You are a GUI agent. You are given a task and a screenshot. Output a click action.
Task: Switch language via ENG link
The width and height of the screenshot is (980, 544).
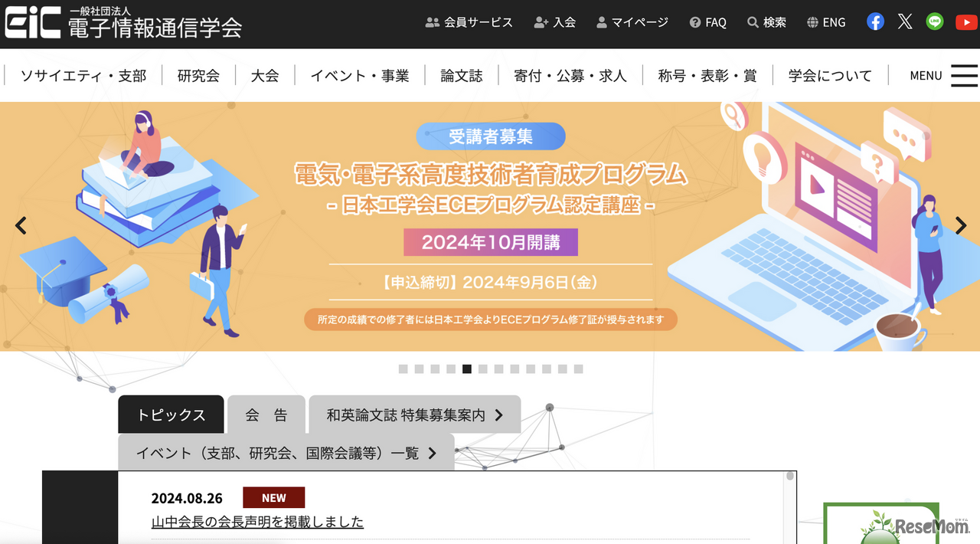click(x=826, y=22)
